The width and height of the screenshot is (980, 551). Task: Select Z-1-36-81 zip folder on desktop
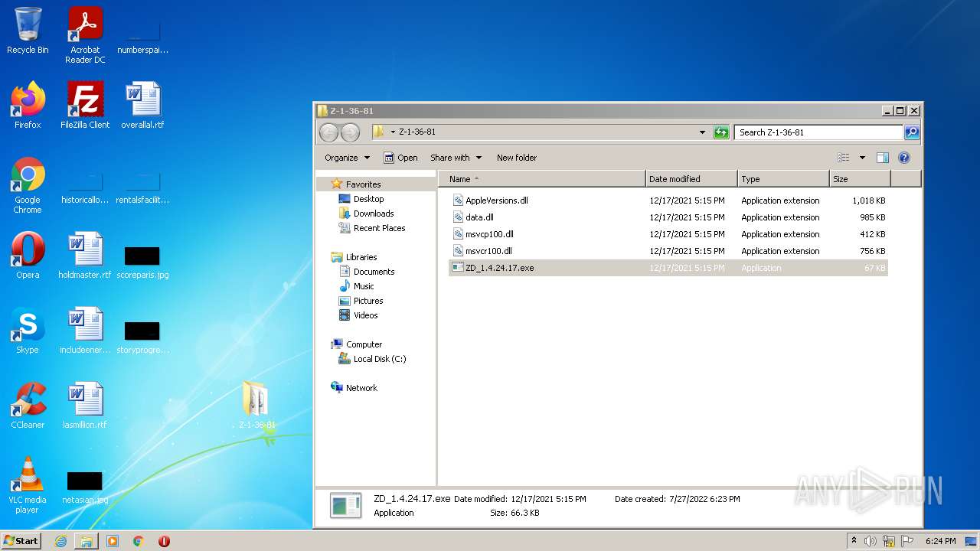tap(256, 405)
